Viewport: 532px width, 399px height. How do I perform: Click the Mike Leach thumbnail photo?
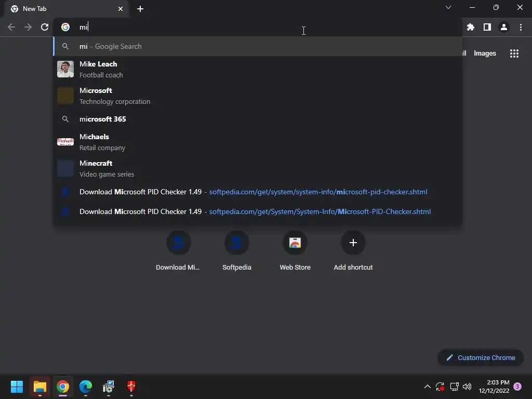pos(65,69)
